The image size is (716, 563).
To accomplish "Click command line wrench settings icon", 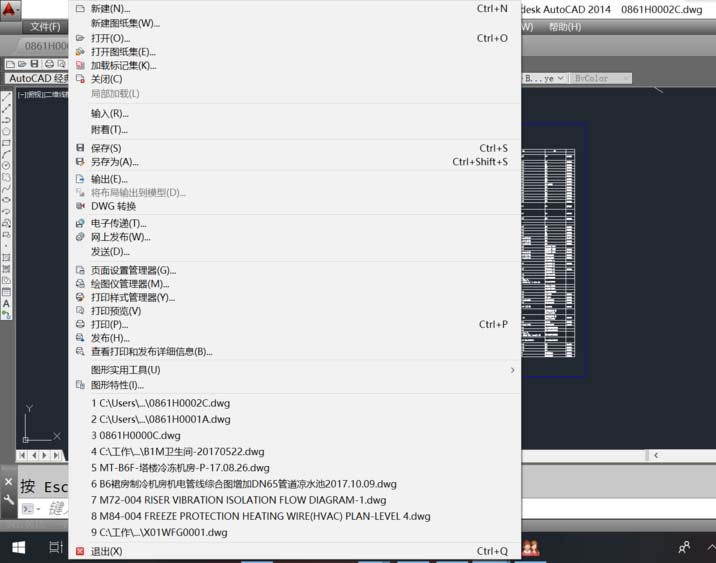I will (x=8, y=500).
